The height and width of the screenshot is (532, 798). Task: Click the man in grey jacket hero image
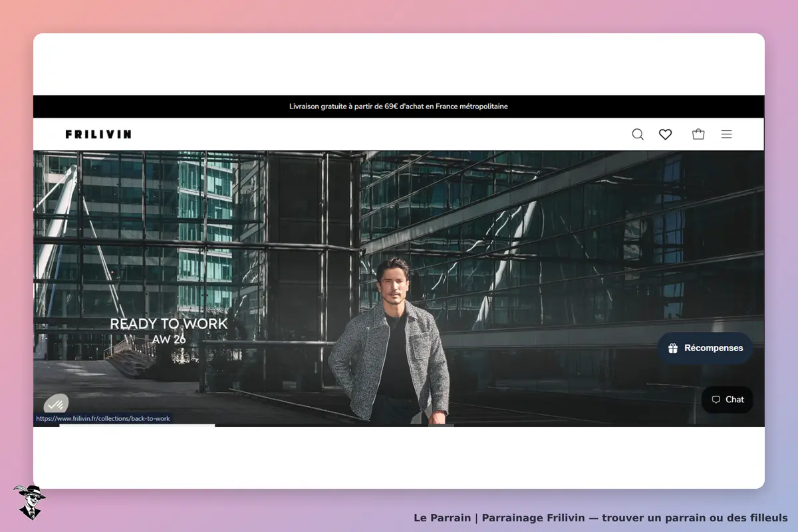pyautogui.click(x=389, y=341)
